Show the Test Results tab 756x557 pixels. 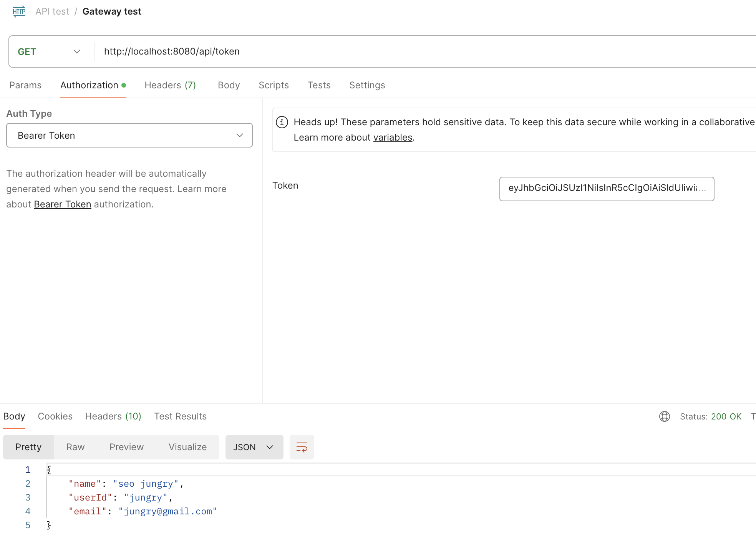[x=180, y=416]
